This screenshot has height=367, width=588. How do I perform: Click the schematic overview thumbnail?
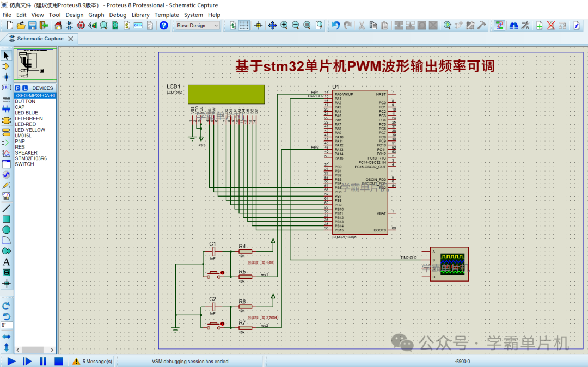click(35, 63)
